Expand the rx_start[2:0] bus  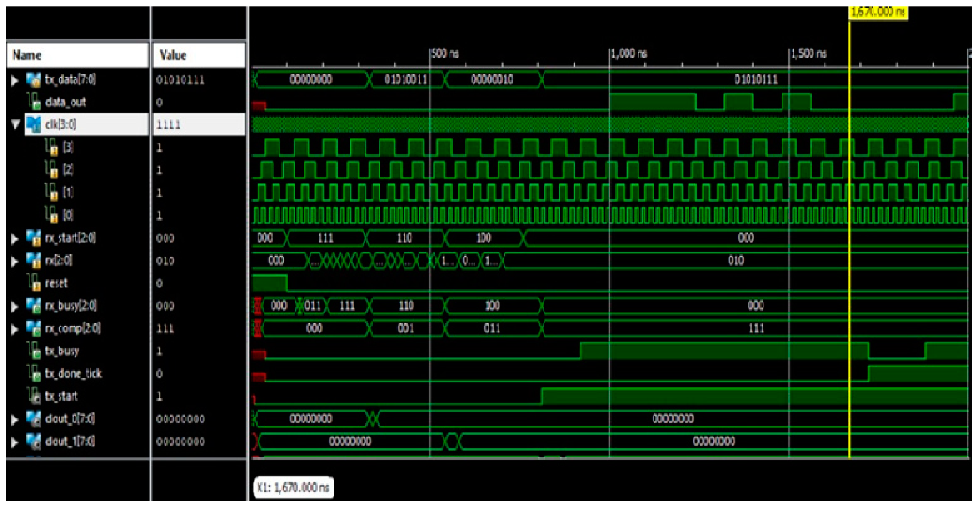15,239
